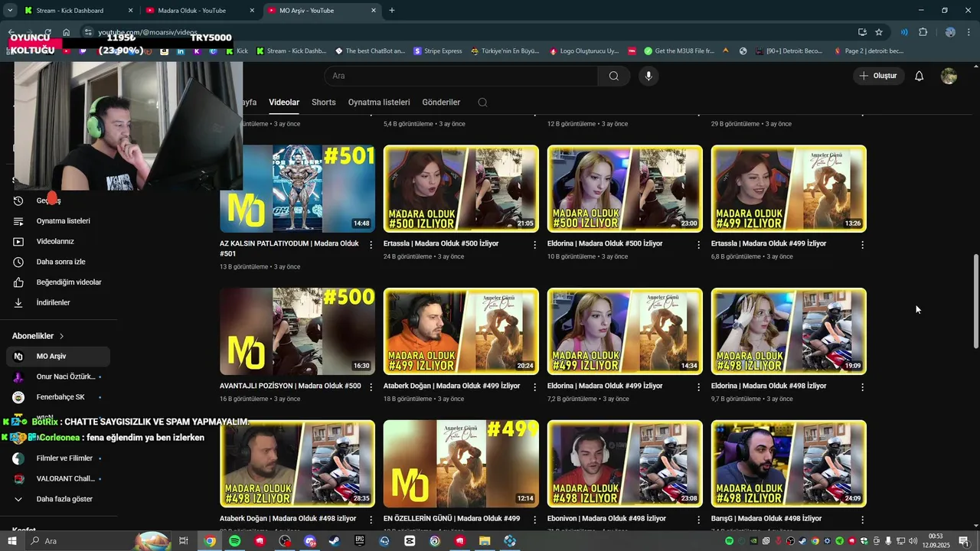This screenshot has width=980, height=551.
Task: Open İndirilenler in the sidebar
Action: [58, 303]
